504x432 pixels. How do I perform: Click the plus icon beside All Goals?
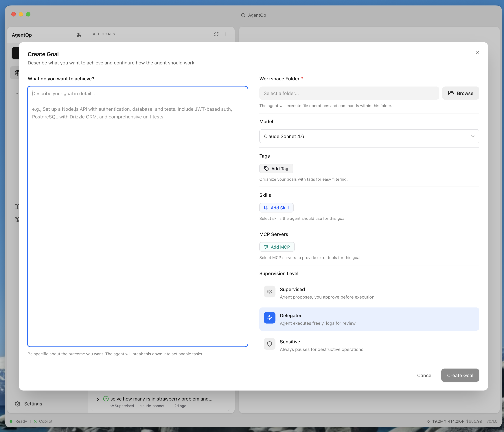[x=226, y=34]
